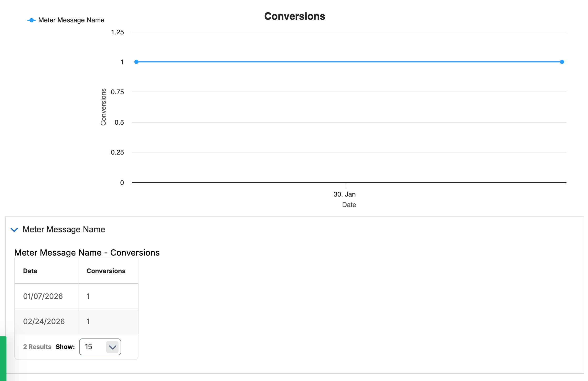Click the blue legend marker icon

click(32, 20)
